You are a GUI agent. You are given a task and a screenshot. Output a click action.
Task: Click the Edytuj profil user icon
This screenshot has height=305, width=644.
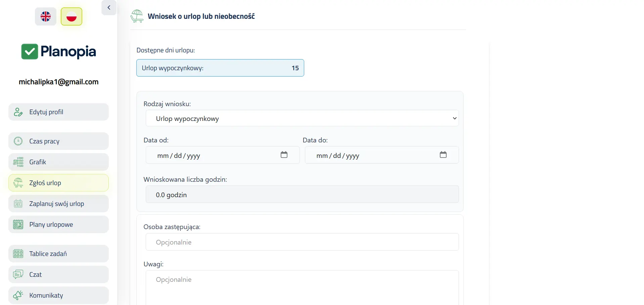(18, 112)
